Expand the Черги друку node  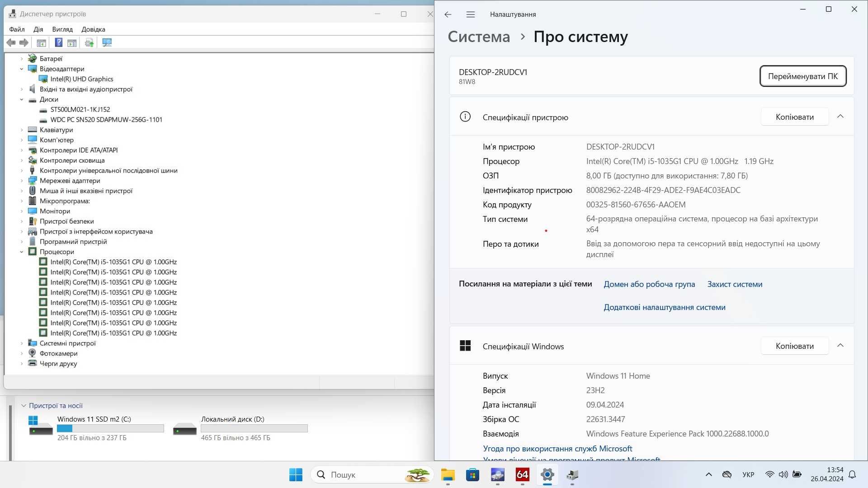[x=21, y=364]
